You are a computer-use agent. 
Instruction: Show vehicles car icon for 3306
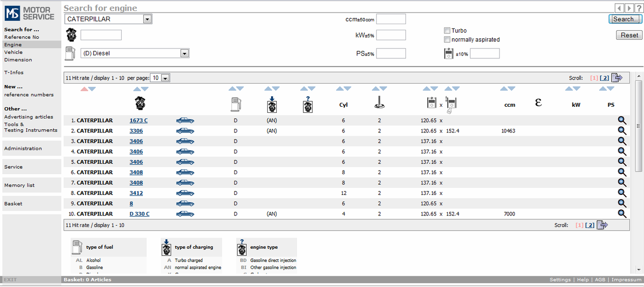coord(185,131)
